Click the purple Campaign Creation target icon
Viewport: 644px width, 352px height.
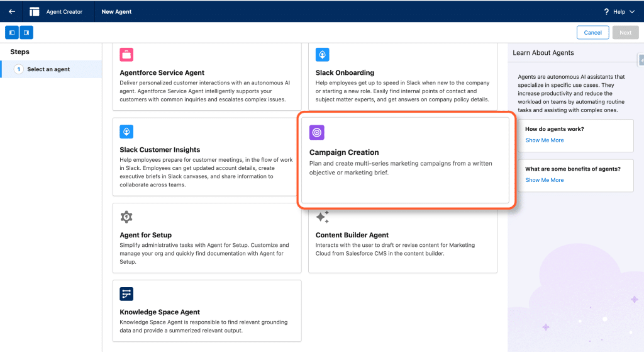317,132
